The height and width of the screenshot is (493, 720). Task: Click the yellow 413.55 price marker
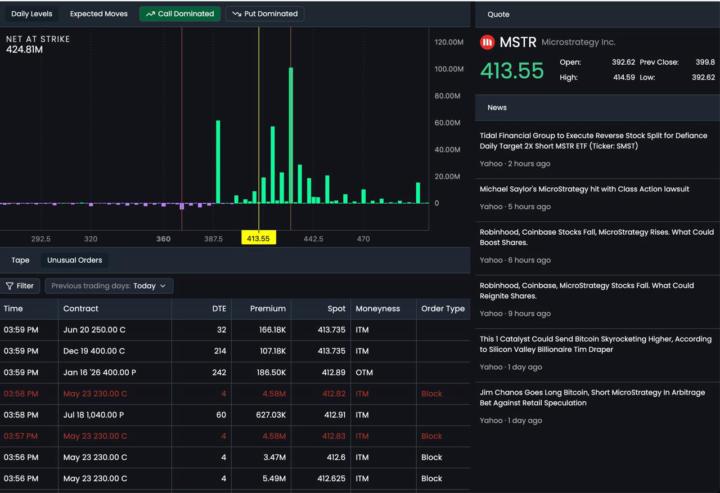tap(258, 239)
